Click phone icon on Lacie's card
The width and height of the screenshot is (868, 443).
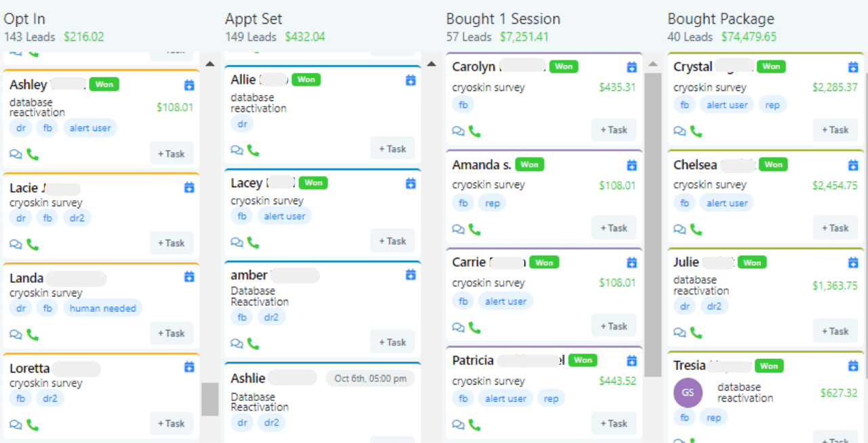click(33, 244)
